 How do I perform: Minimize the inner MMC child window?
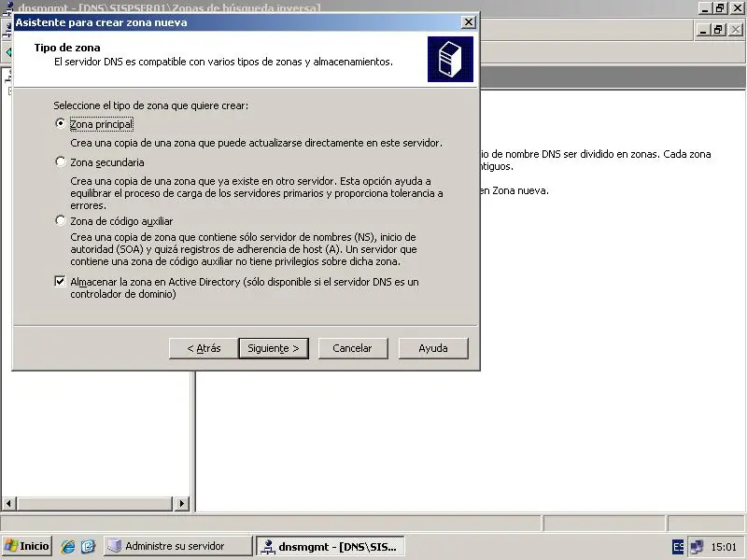tap(703, 30)
